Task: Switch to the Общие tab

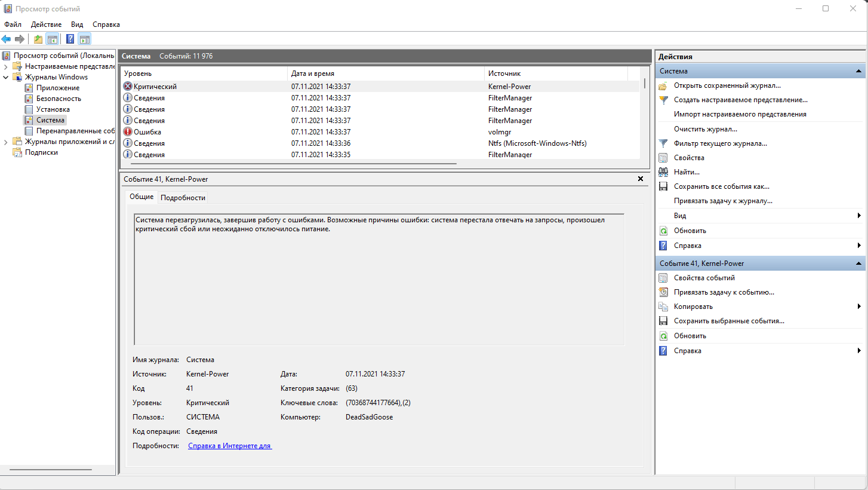Action: click(141, 197)
